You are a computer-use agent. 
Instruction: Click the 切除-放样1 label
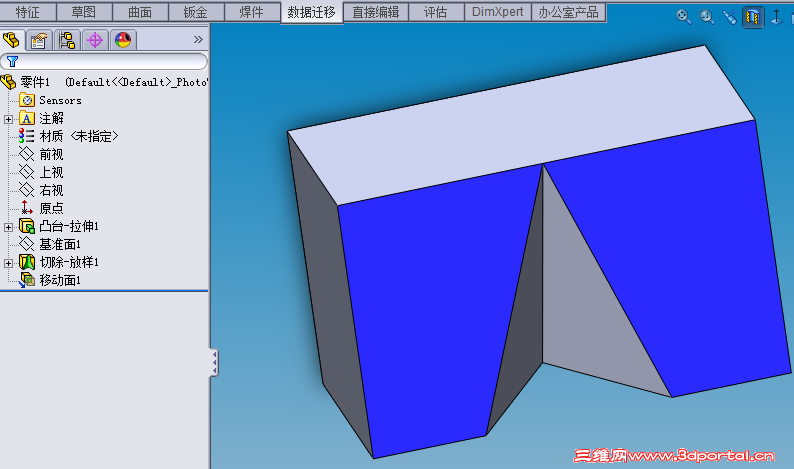click(x=69, y=262)
